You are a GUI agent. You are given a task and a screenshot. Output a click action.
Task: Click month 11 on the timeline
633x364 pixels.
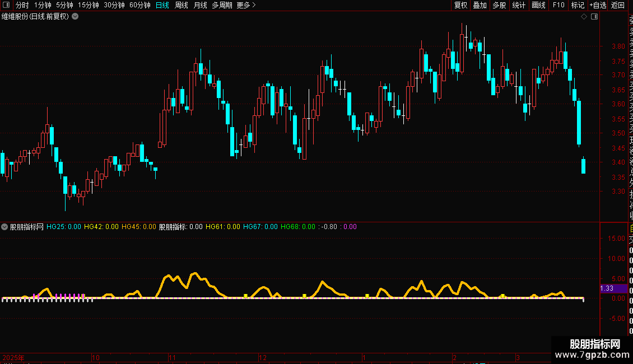pos(173,357)
